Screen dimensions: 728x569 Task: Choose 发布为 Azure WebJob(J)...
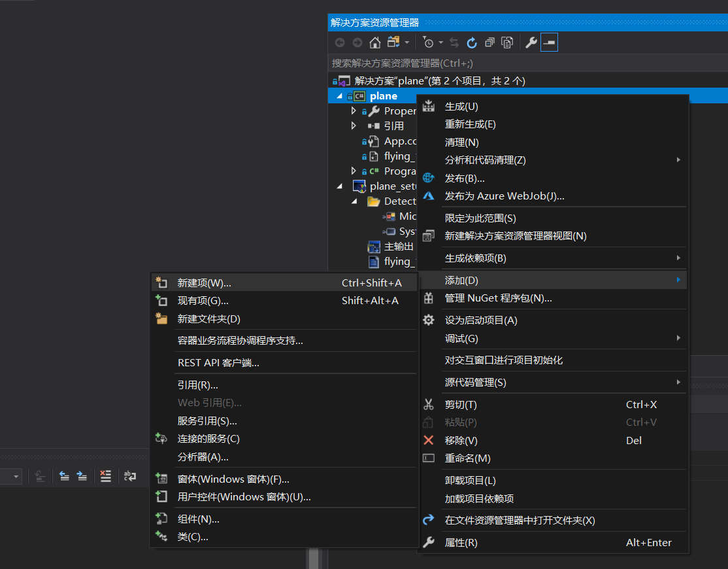[x=553, y=196]
